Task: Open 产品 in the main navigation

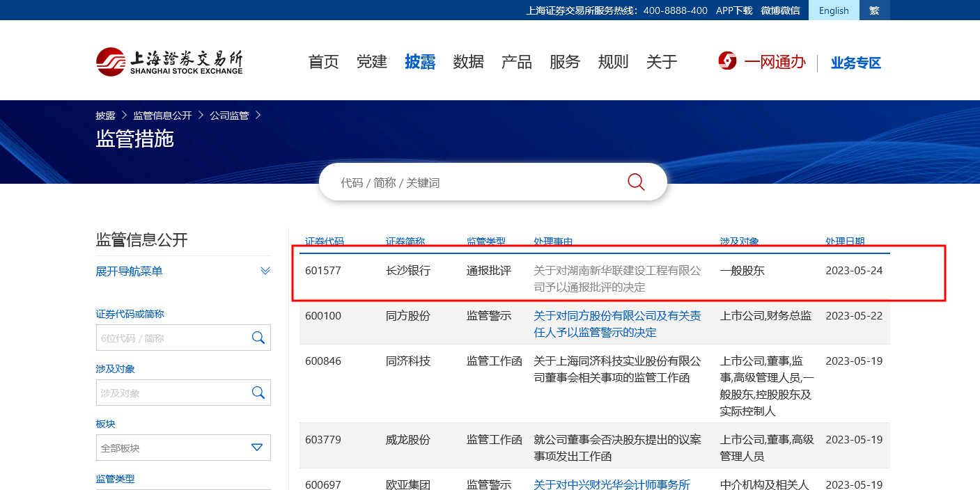Action: (x=517, y=62)
